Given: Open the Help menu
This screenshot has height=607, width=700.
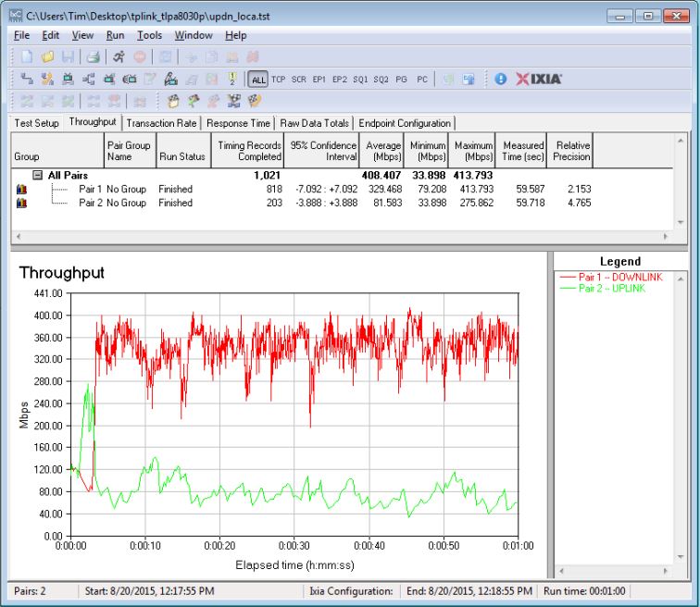Looking at the screenshot, I should [236, 35].
